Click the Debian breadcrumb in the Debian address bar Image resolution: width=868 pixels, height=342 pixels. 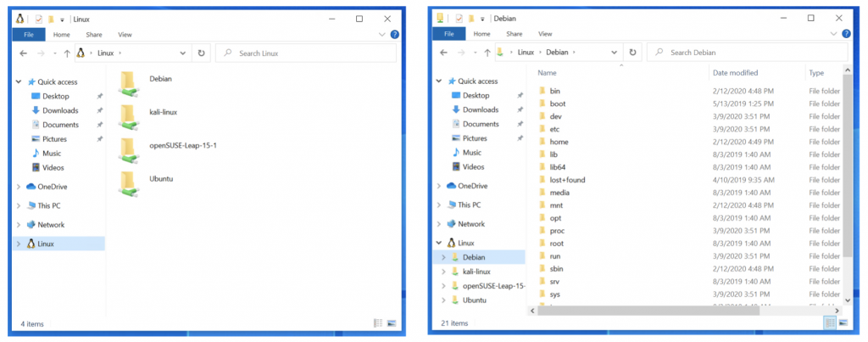click(x=557, y=52)
